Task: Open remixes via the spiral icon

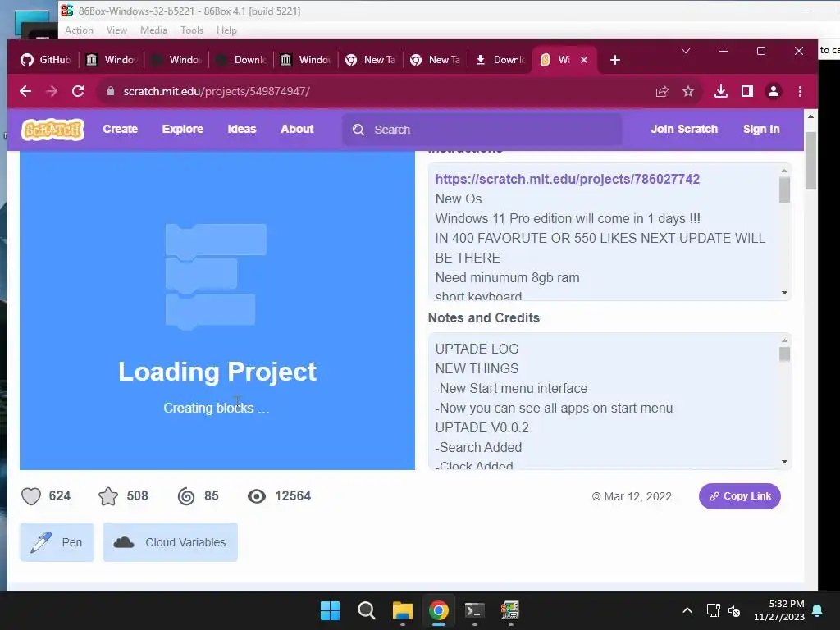Action: point(186,496)
